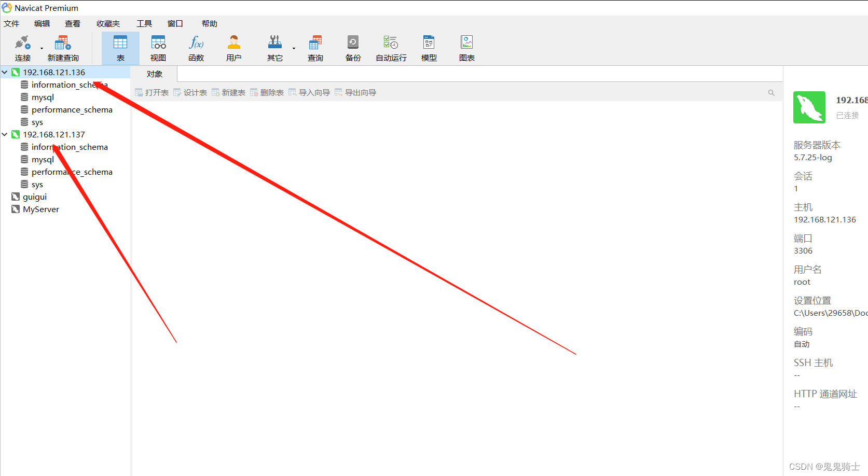Click the green MySQL dolphin logo

(809, 107)
